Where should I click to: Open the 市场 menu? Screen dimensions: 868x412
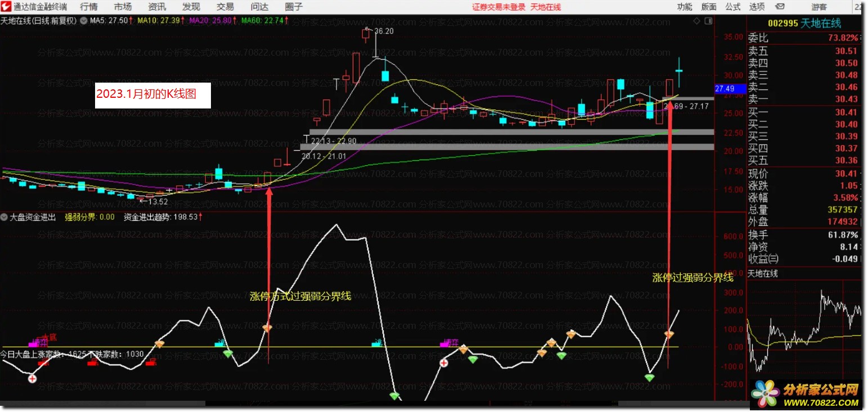123,7
